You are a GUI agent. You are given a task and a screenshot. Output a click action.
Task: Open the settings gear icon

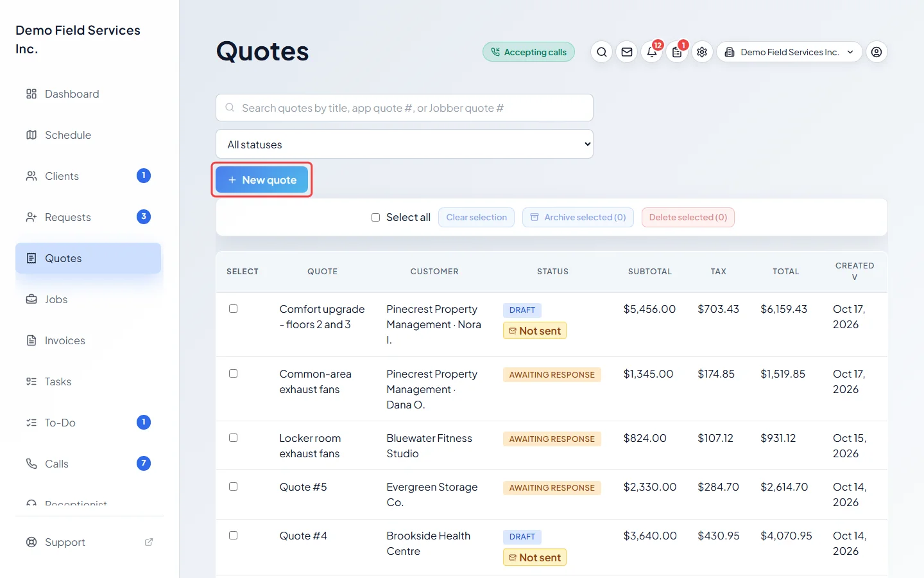click(702, 52)
